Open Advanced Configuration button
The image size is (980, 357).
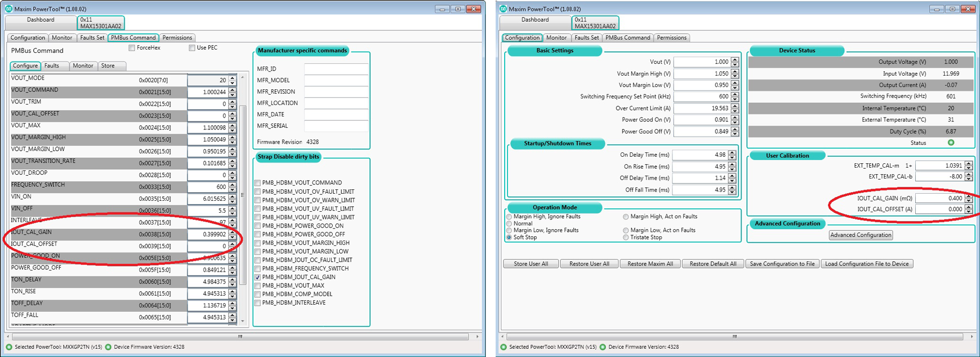click(861, 235)
